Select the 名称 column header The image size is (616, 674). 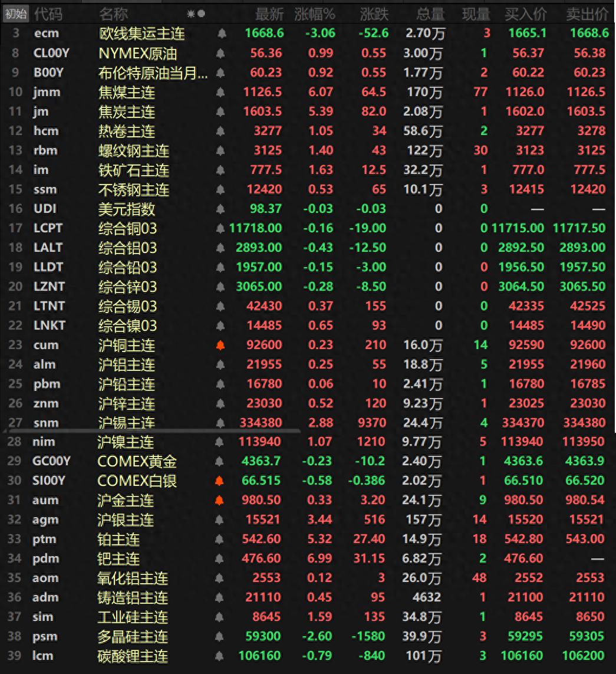[113, 14]
